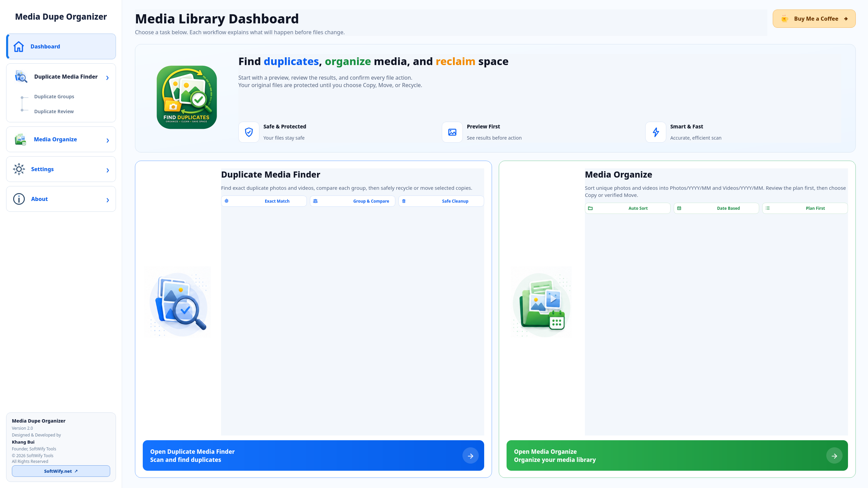Click the Duplicate Media Finder card heading
The height and width of the screenshot is (488, 868).
click(271, 175)
